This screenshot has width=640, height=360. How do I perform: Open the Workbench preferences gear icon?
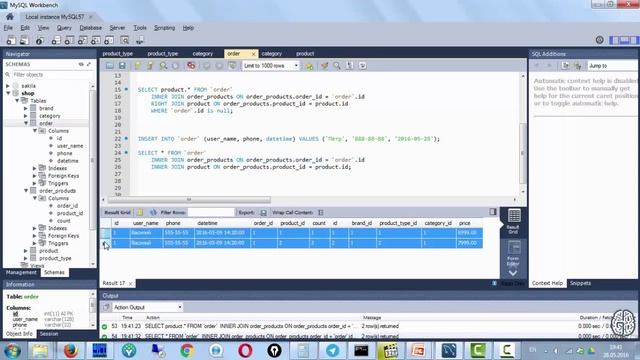click(x=600, y=40)
